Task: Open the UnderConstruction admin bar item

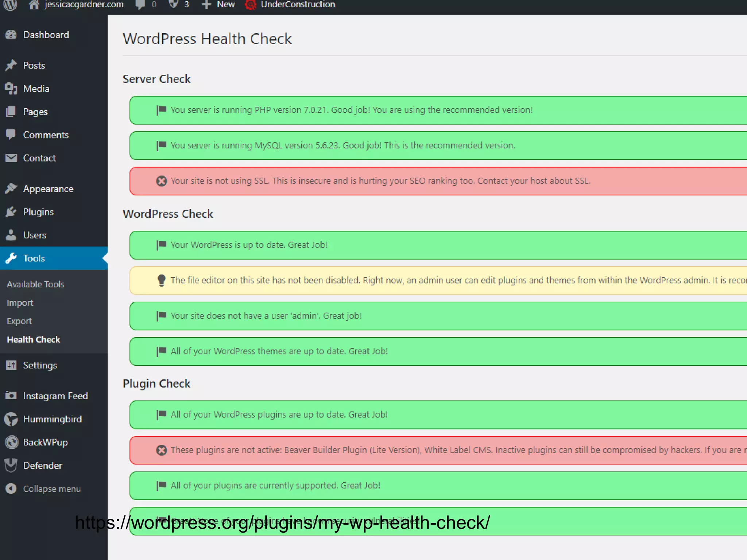Action: (298, 4)
